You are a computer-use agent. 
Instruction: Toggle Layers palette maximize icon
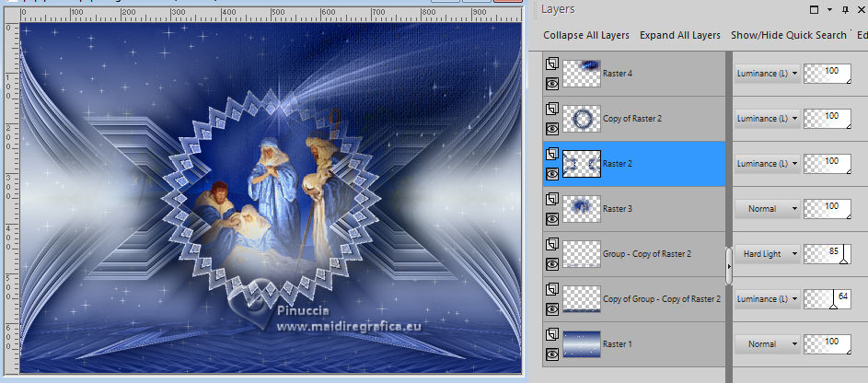814,9
